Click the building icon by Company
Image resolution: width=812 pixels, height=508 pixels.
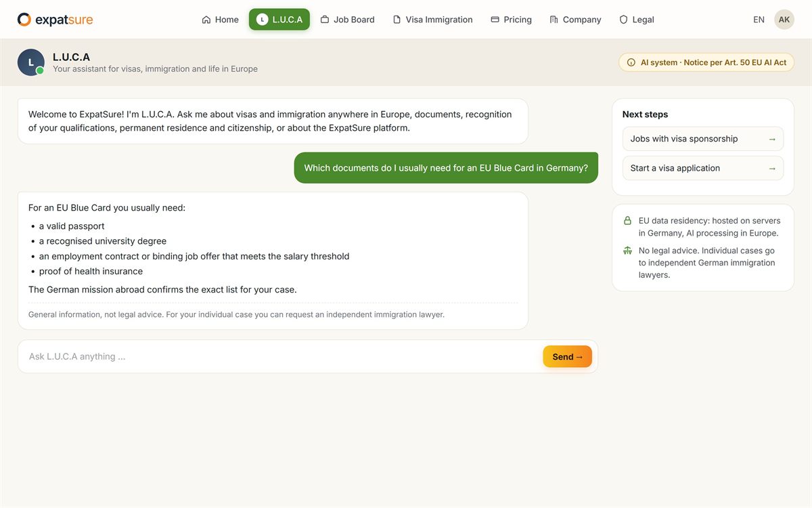click(x=554, y=20)
